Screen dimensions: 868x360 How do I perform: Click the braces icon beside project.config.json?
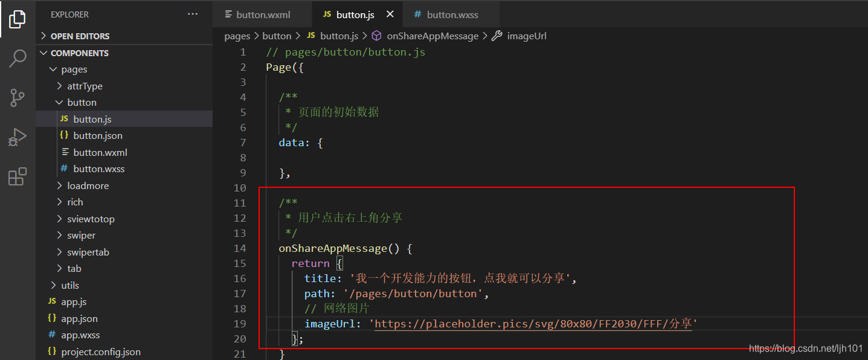[x=51, y=352]
